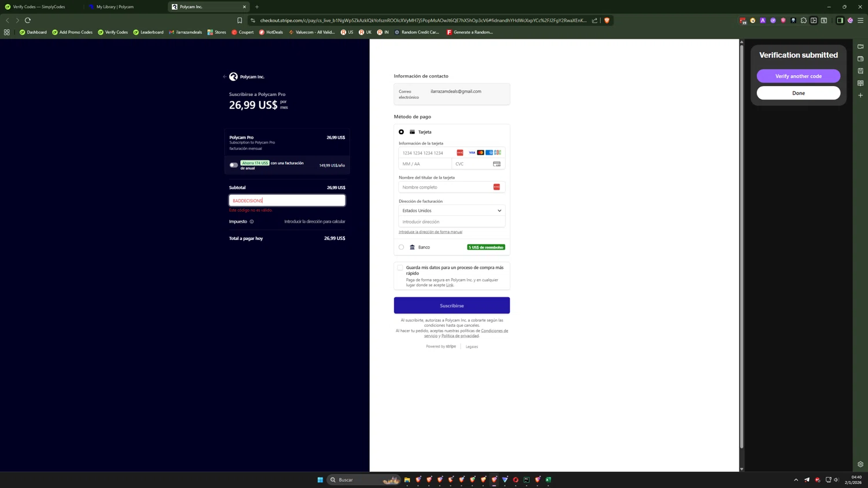
Task: Show hidden system tray icons chevron
Action: 796,479
